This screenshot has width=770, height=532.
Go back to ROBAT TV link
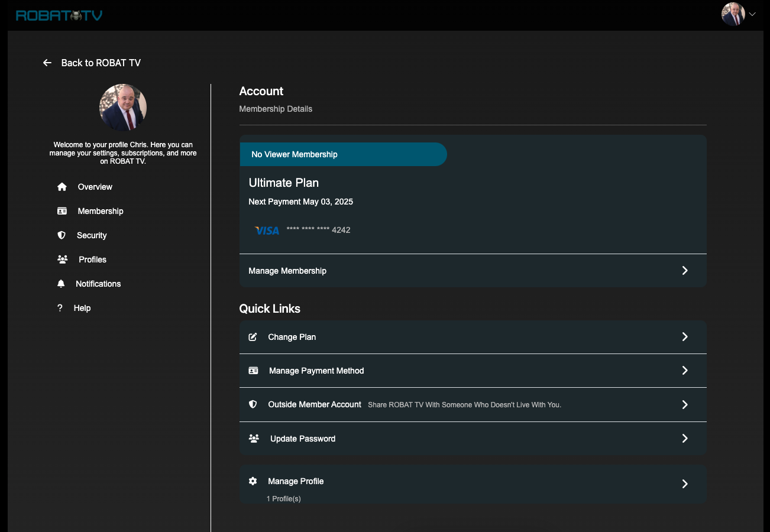(x=101, y=63)
